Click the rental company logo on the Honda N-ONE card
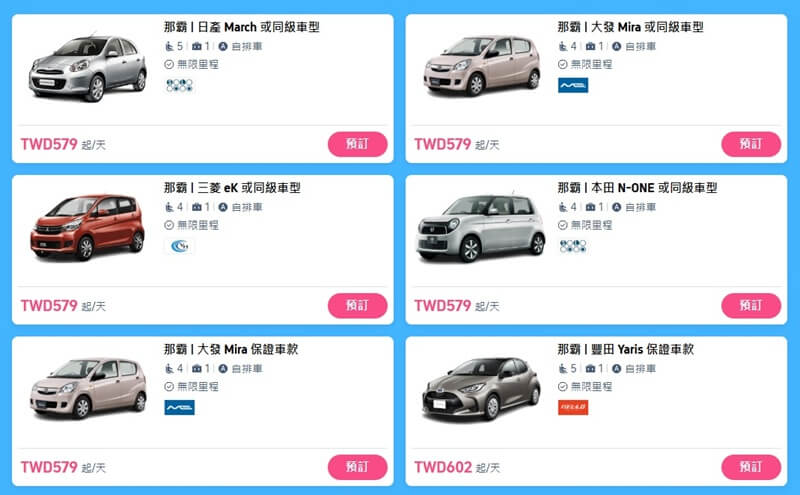Viewport: 800px width, 495px height. (x=573, y=246)
